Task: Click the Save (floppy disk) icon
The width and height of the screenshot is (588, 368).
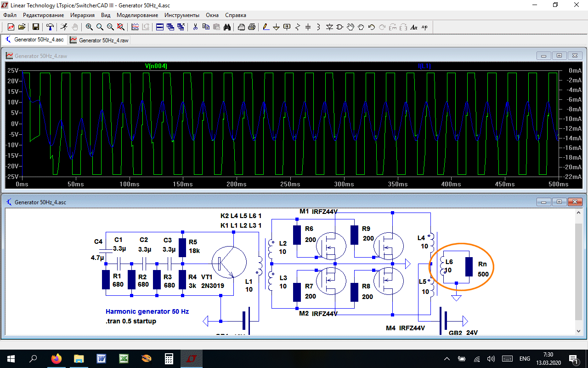Action: (35, 27)
